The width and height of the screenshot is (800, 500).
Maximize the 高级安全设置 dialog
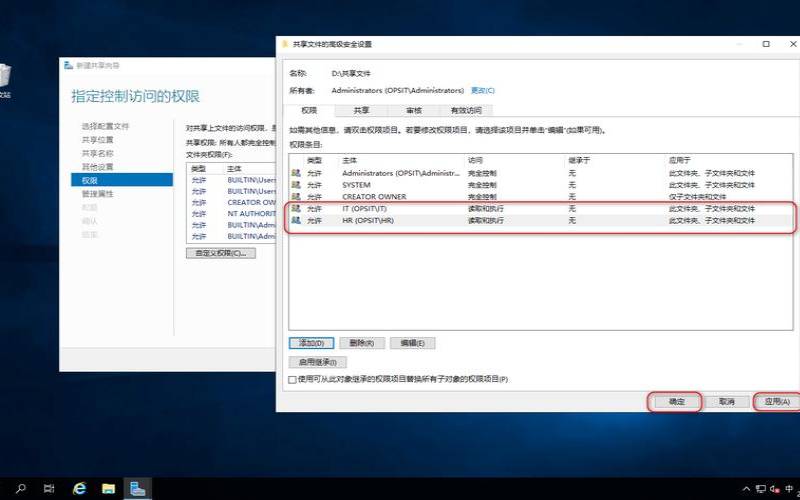(766, 44)
